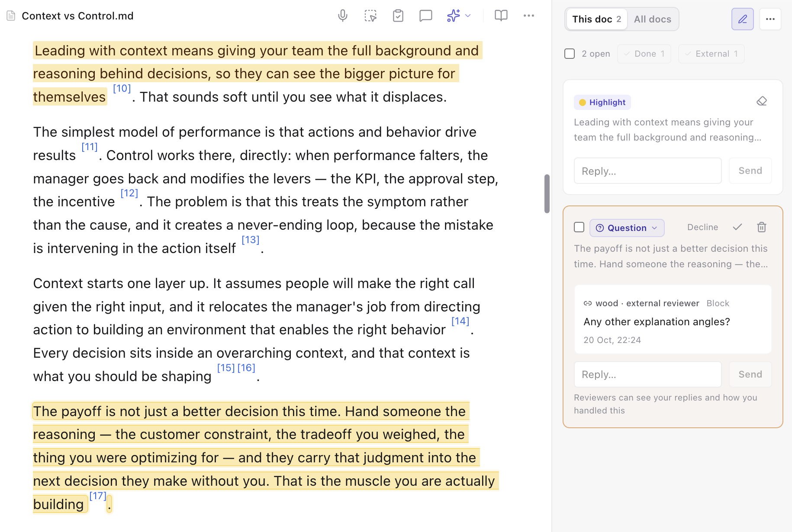792x532 pixels.
Task: Launch the AI sparkle assistant
Action: click(x=453, y=16)
